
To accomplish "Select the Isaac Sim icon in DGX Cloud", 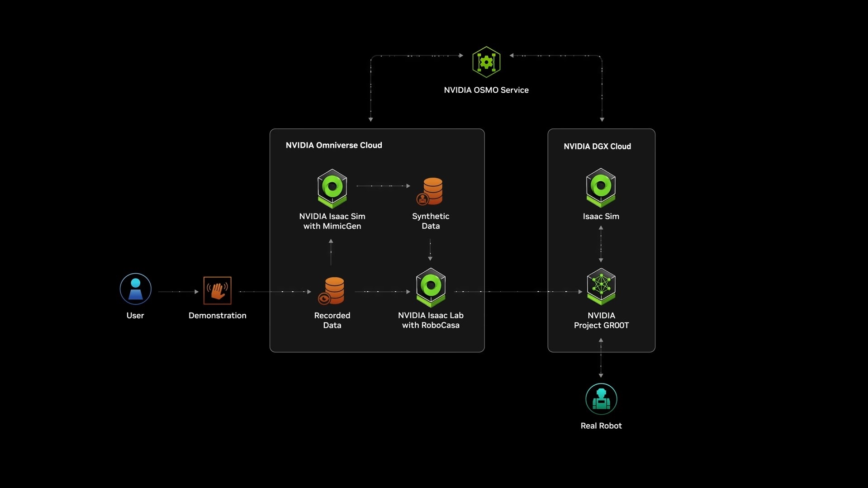I will coord(601,187).
